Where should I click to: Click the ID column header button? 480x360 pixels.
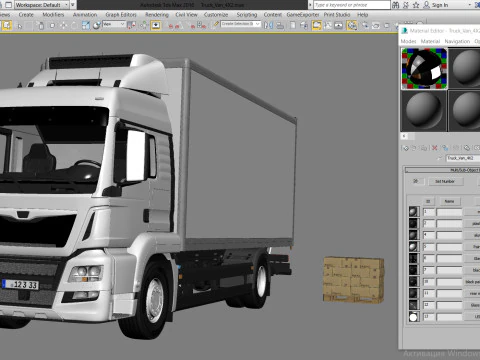[428, 201]
